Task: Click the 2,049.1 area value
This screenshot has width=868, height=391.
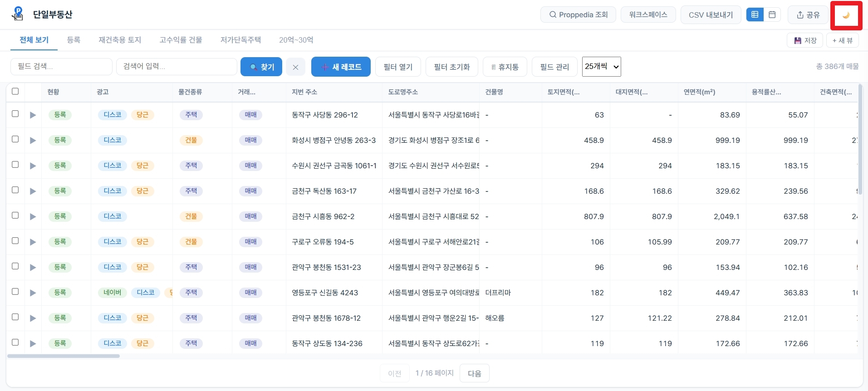Action: click(727, 216)
